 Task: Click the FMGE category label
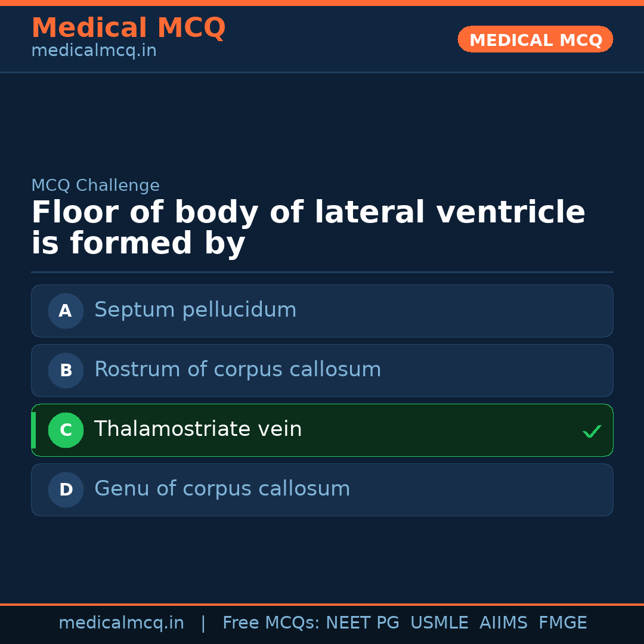(x=562, y=622)
